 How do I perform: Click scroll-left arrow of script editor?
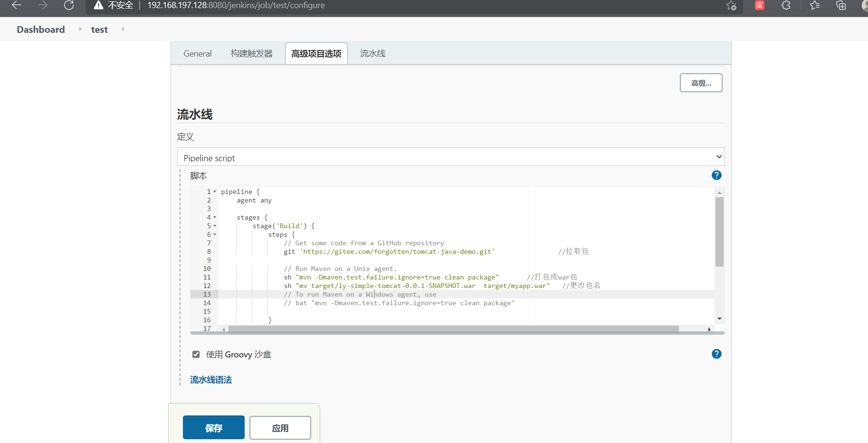pos(223,329)
